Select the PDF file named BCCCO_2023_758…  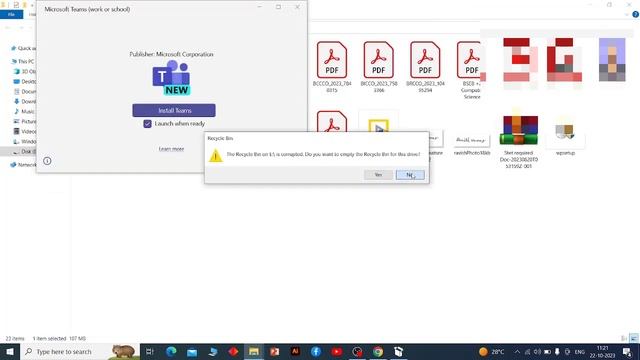click(x=378, y=67)
